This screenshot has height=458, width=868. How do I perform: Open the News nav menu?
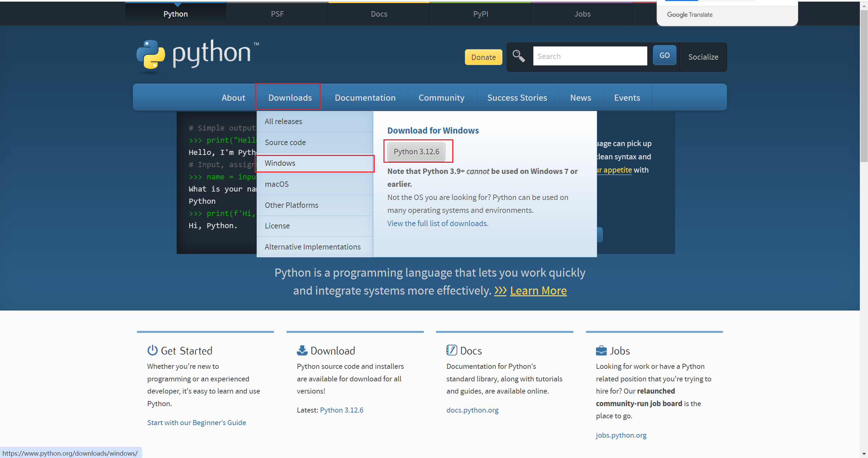click(x=580, y=98)
